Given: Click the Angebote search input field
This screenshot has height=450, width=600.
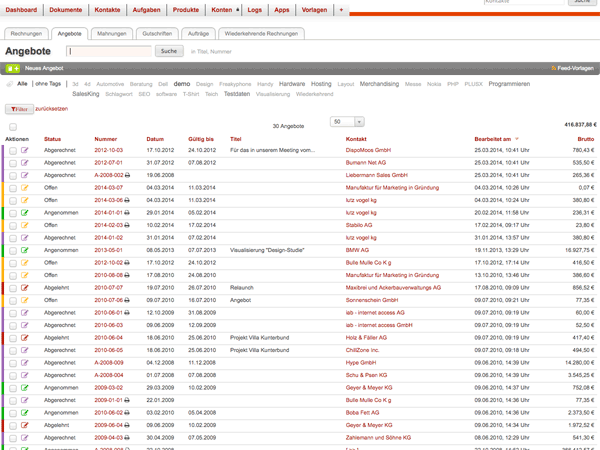Looking at the screenshot, I should [109, 51].
